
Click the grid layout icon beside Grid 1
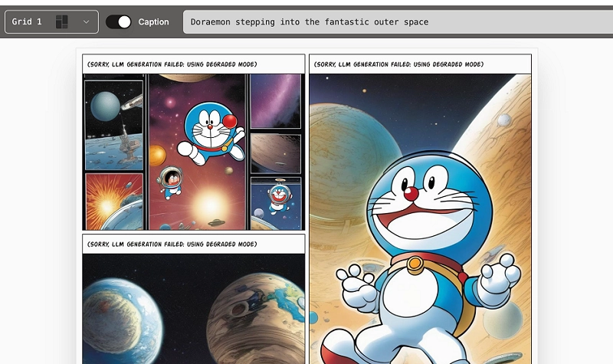click(x=62, y=22)
